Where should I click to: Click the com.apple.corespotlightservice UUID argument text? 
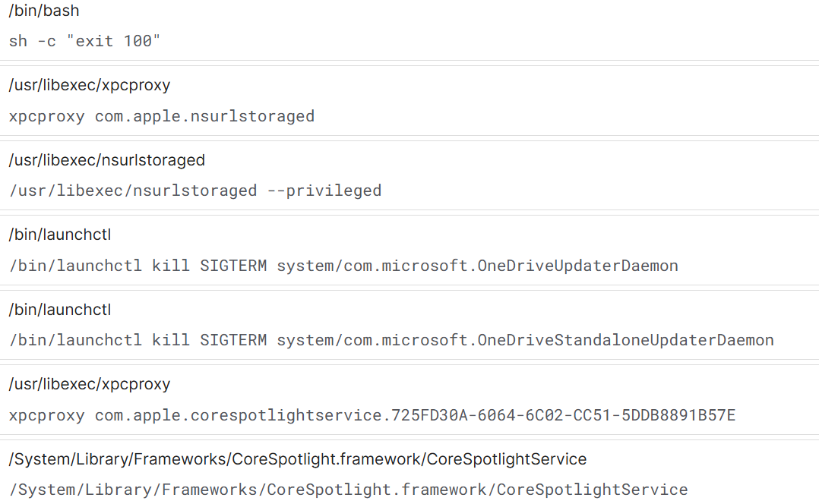coord(415,415)
